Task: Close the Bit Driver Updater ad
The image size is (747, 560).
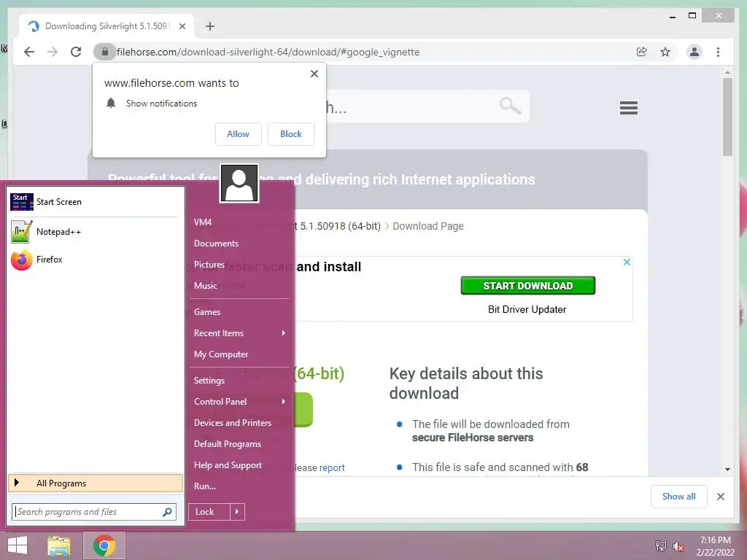Action: [627, 262]
